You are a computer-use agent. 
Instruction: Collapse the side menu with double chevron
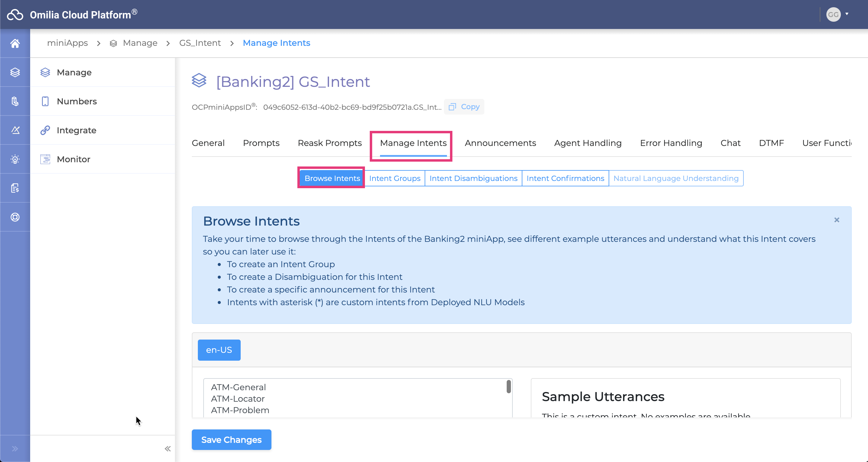[167, 448]
